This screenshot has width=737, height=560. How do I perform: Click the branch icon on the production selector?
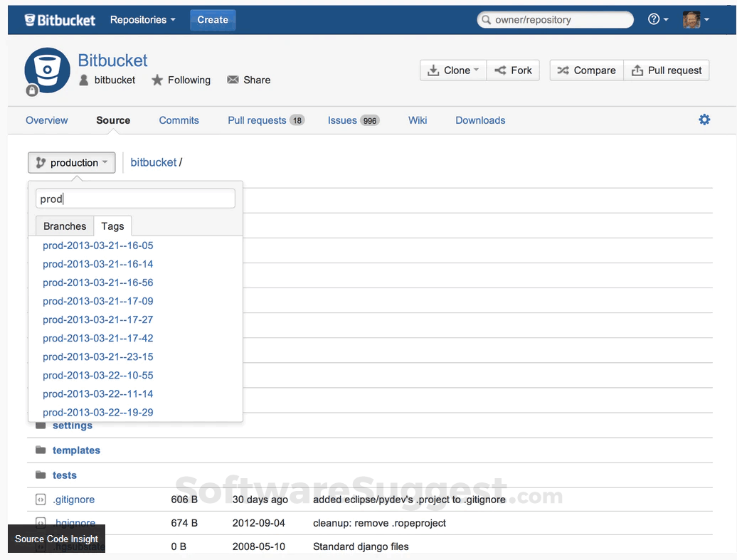(x=41, y=162)
